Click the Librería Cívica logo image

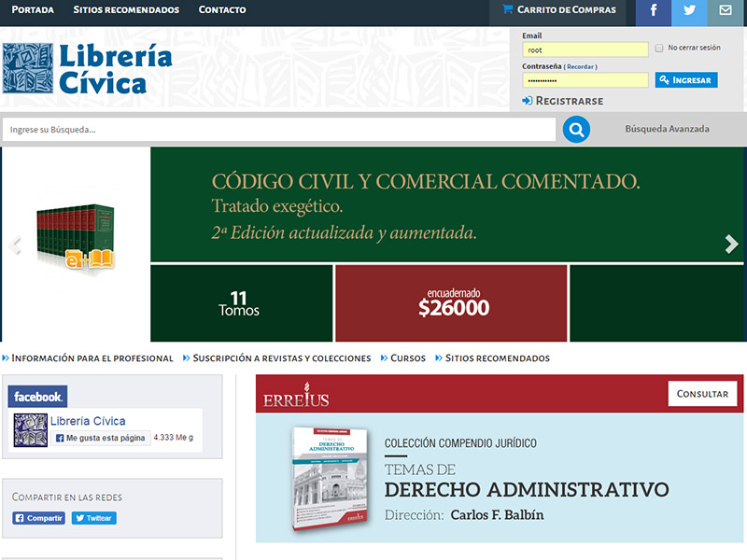click(87, 68)
